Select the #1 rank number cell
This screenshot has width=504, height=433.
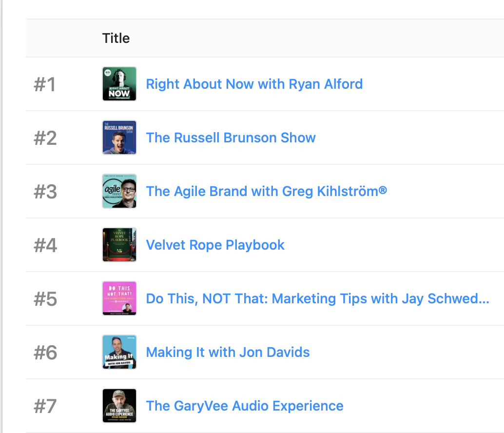45,84
